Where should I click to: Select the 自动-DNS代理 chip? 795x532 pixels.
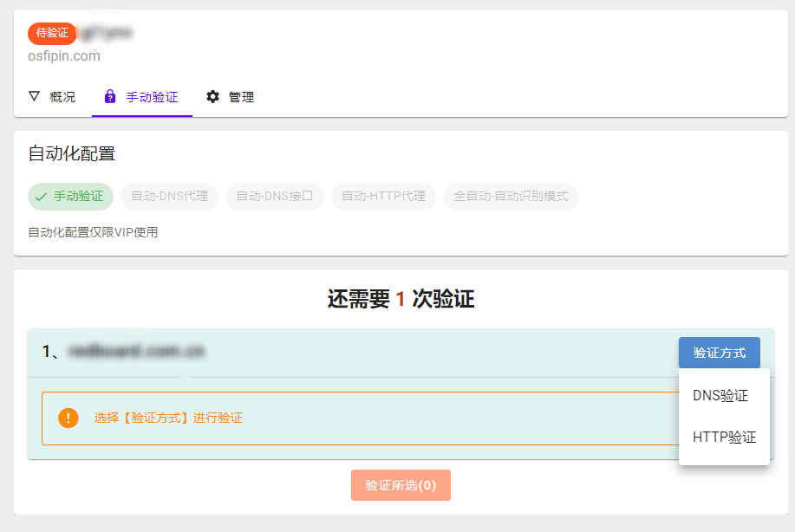pos(169,197)
